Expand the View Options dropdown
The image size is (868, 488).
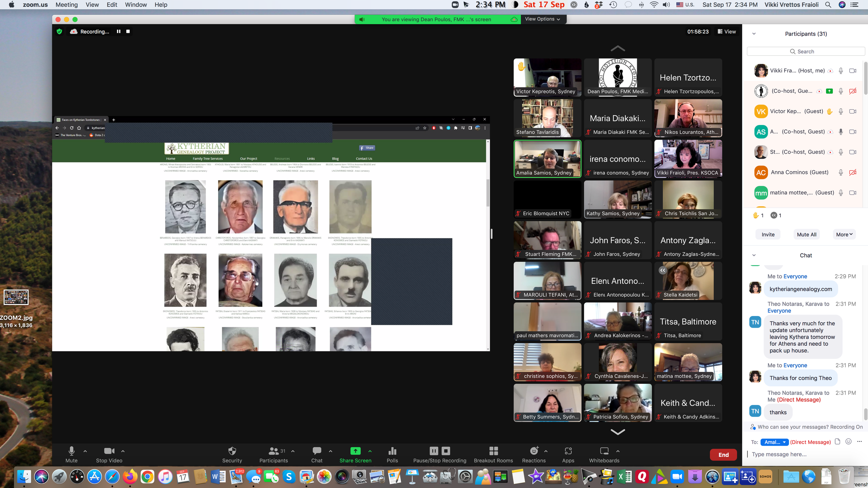click(x=542, y=19)
